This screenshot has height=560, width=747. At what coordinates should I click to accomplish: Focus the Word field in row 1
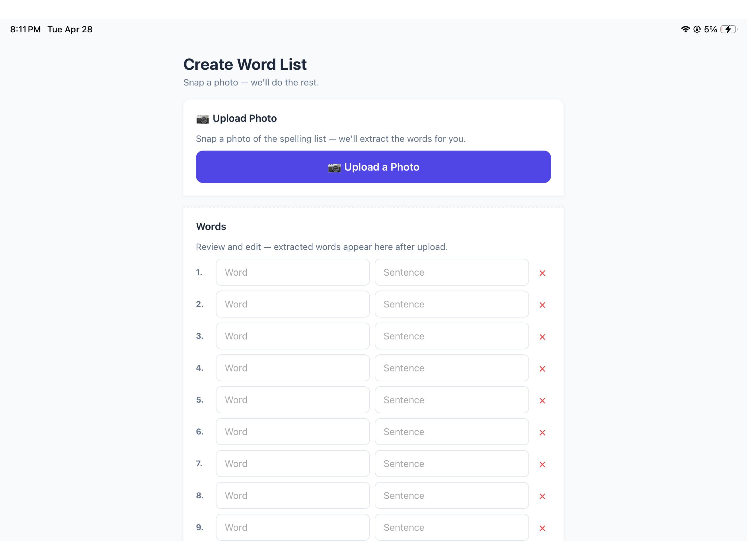tap(292, 272)
